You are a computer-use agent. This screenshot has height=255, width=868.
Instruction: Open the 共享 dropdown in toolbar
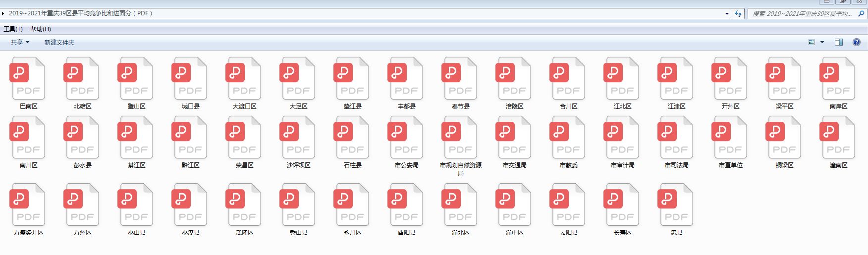20,43
